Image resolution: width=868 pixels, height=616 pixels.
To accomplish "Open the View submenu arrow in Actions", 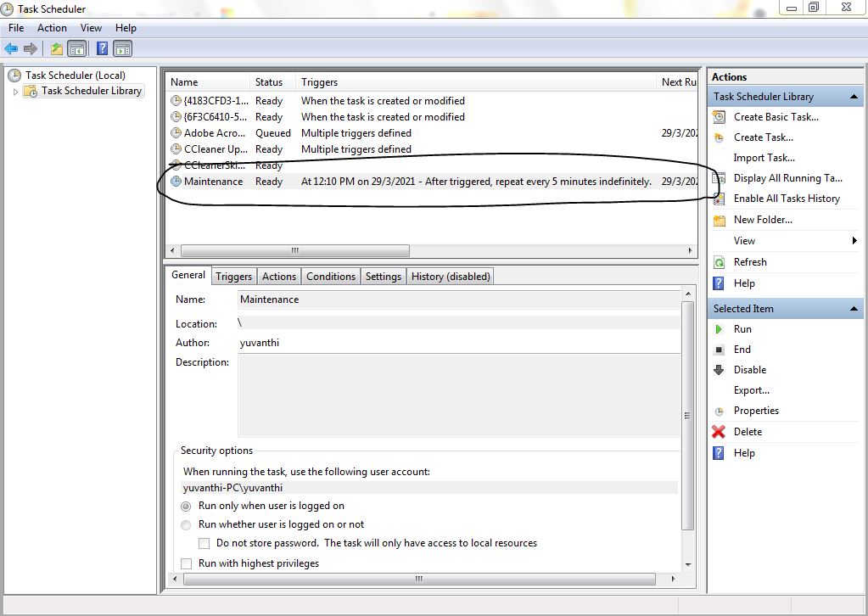I will coord(854,241).
